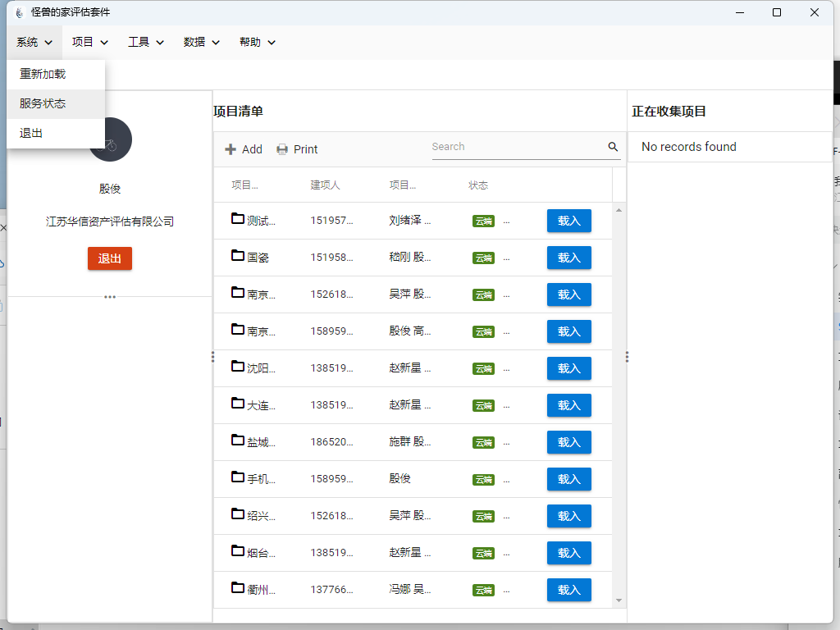Click 载入 button for 衢州 project
Viewport: 840px width, 630px height.
tap(569, 590)
